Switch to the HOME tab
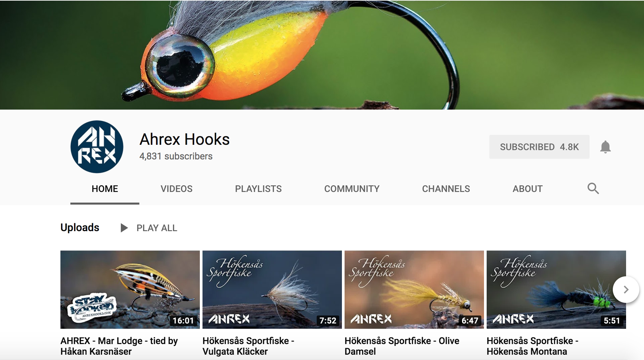Image resolution: width=644 pixels, height=360 pixels. tap(105, 189)
